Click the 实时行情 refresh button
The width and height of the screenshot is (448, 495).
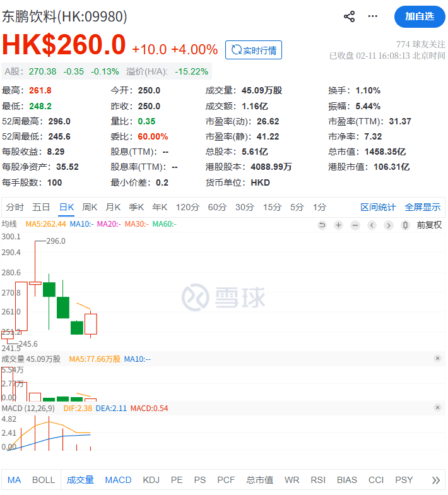(x=254, y=50)
